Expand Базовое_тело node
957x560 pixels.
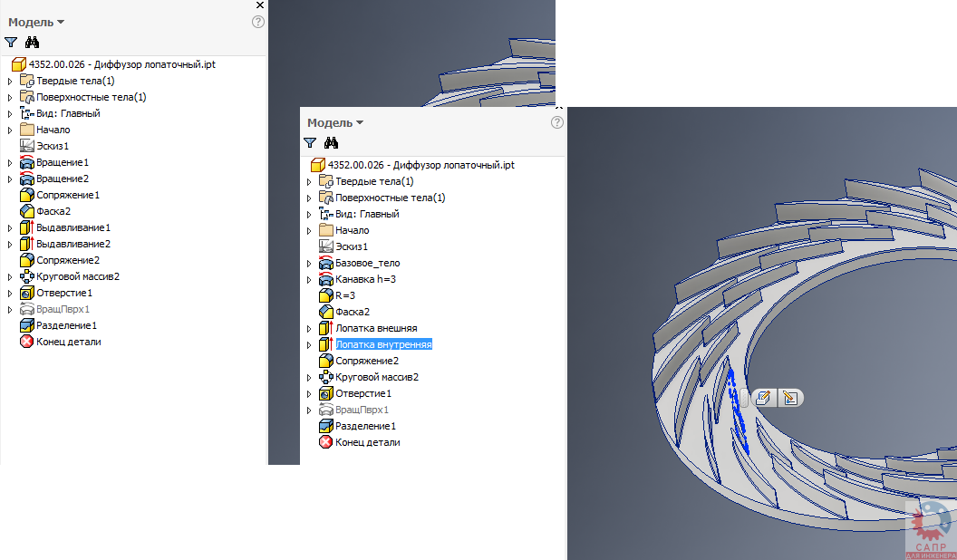point(309,263)
